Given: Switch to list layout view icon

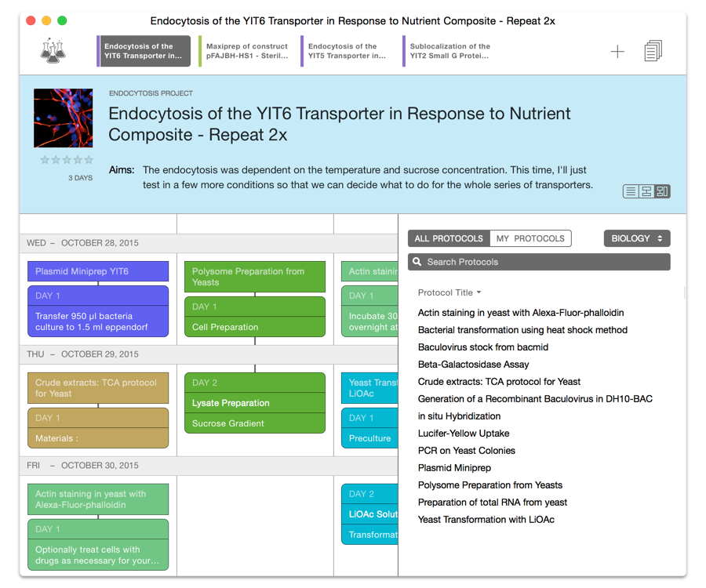Looking at the screenshot, I should 631,191.
